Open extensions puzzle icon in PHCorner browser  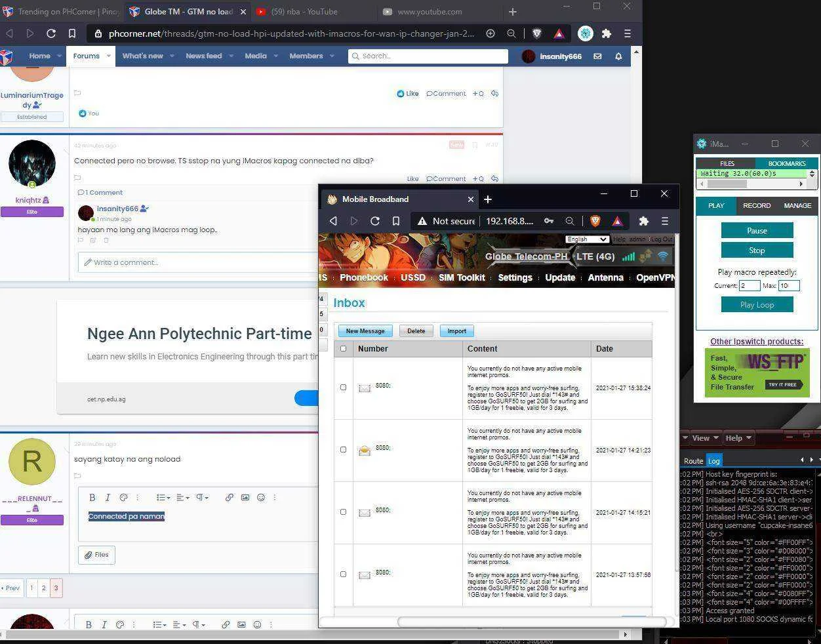(607, 33)
